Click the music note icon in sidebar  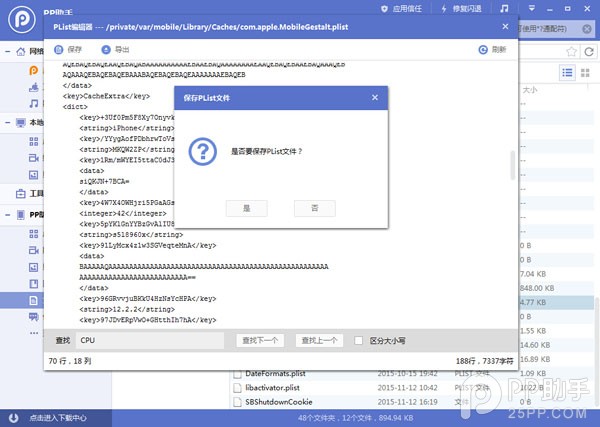click(34, 103)
